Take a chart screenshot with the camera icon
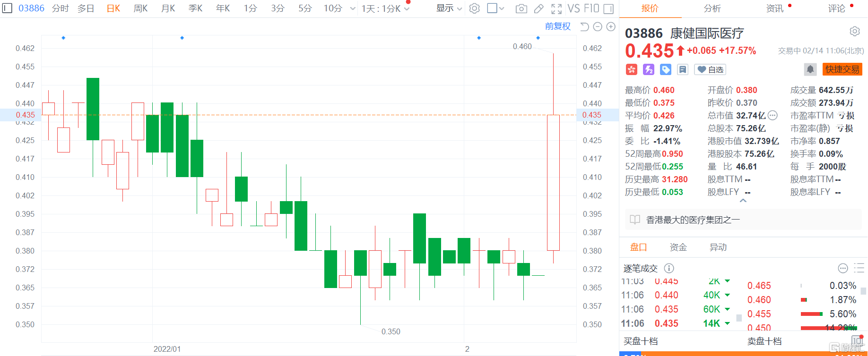The image size is (868, 356). [x=521, y=8]
